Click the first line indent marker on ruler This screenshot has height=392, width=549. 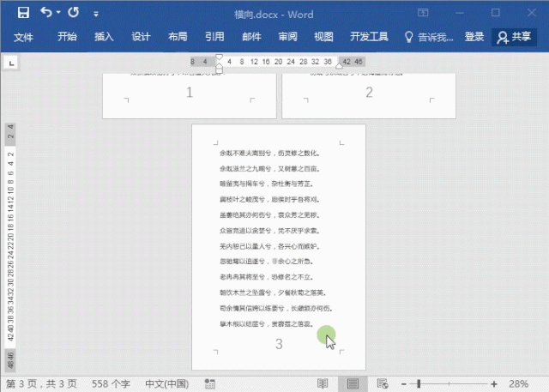tap(220, 57)
